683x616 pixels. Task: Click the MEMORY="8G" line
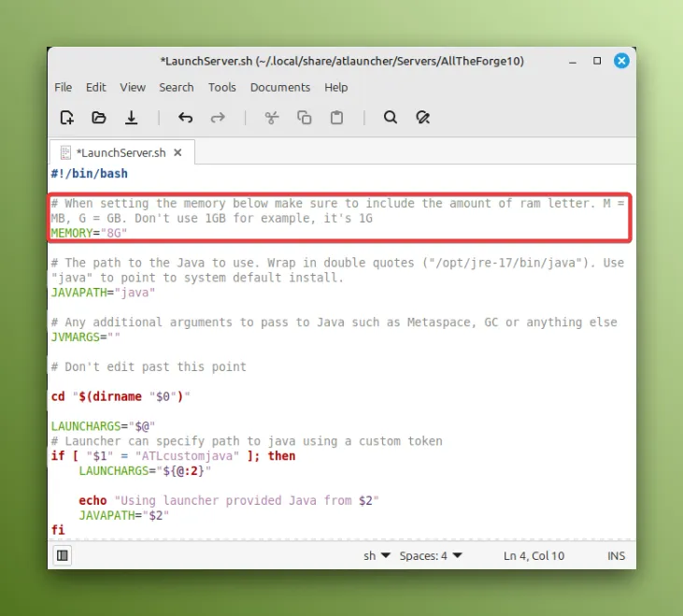click(89, 233)
